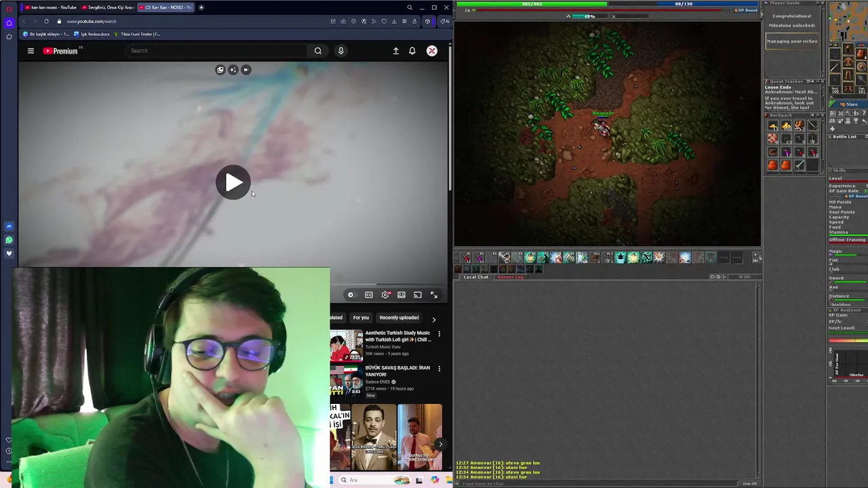This screenshot has width=868, height=488.
Task: Play the paused YouTube video
Action: pyautogui.click(x=233, y=182)
